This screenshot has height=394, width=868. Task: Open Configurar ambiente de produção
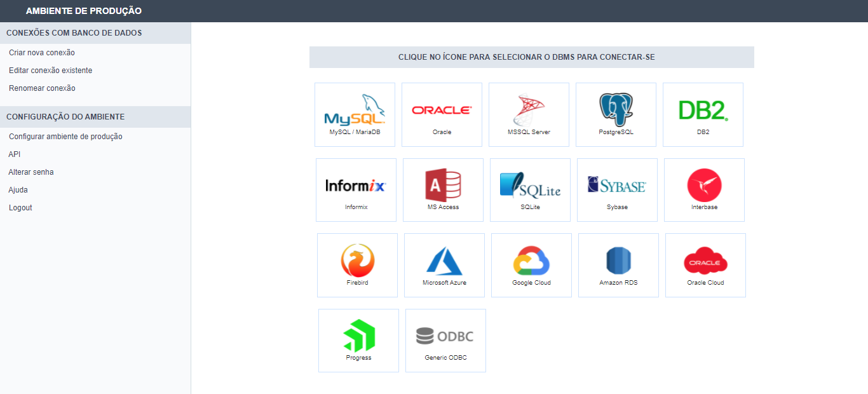(x=65, y=137)
